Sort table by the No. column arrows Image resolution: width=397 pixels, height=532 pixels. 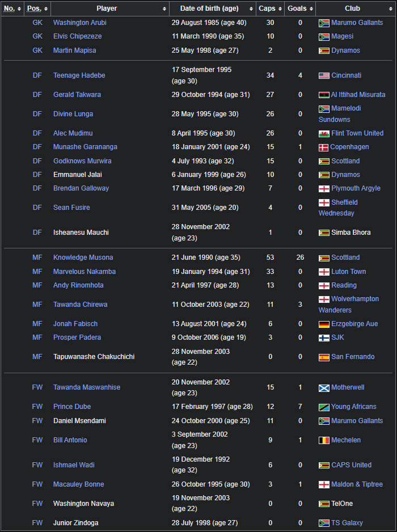[19, 9]
